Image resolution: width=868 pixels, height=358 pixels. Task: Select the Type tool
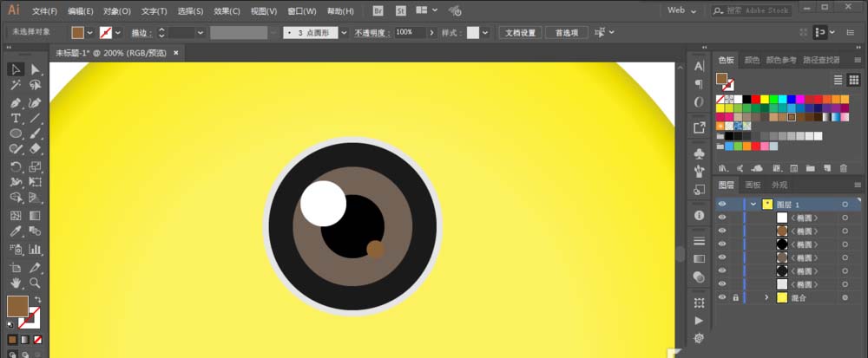(16, 118)
